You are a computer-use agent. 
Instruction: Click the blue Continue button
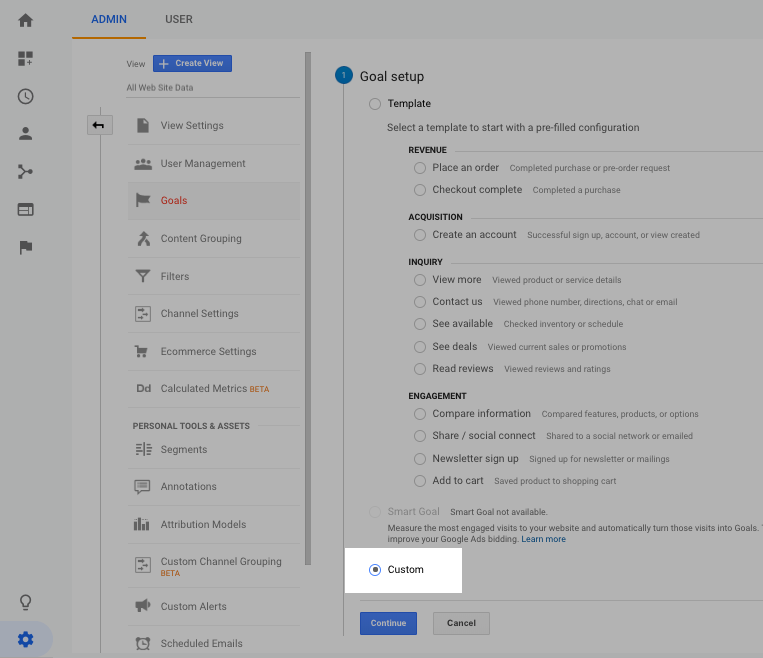pyautogui.click(x=388, y=623)
